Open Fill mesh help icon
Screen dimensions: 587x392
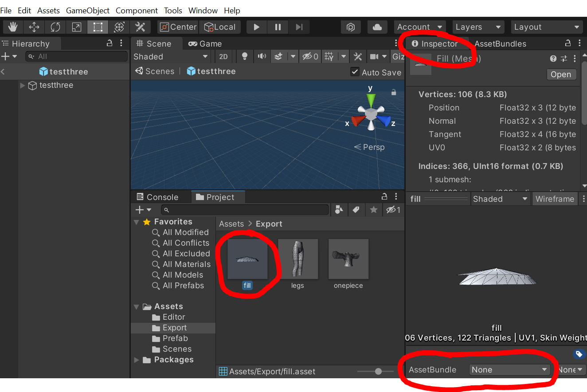tap(553, 59)
